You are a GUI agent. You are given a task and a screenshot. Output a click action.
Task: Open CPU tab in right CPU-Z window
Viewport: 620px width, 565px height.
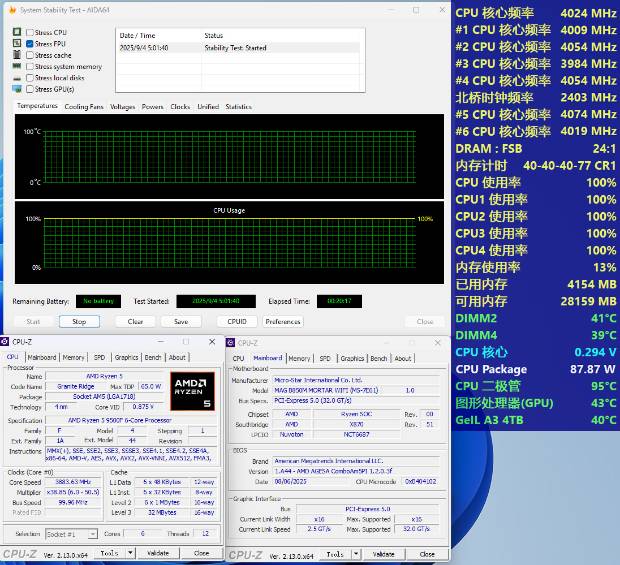[x=238, y=358]
